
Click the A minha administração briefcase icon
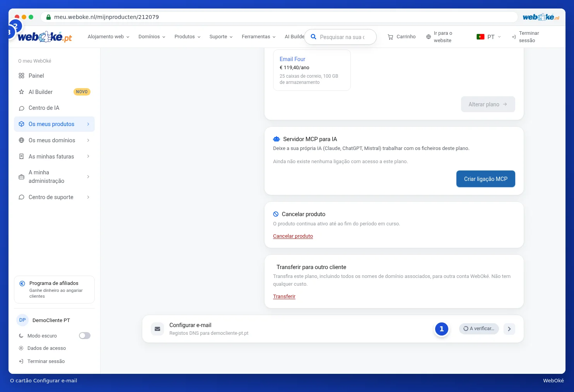22,177
